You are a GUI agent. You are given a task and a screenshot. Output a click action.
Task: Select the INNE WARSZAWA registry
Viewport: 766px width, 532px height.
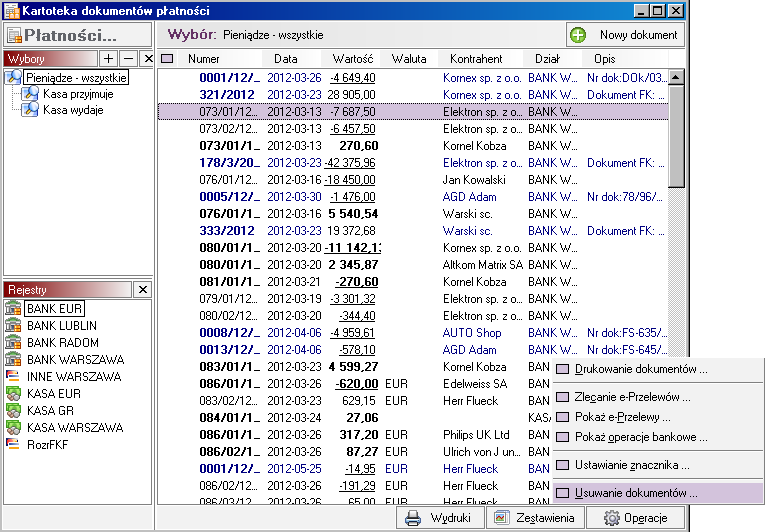[74, 377]
